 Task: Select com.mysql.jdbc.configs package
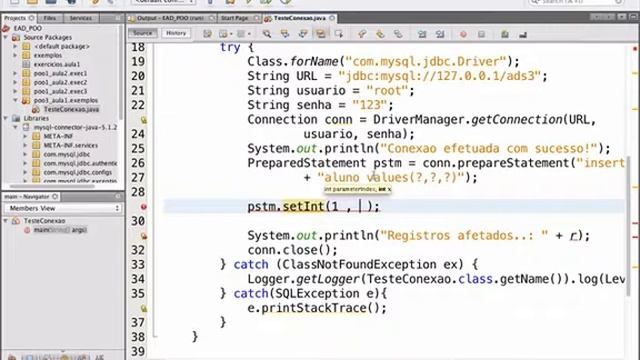pyautogui.click(x=78, y=172)
